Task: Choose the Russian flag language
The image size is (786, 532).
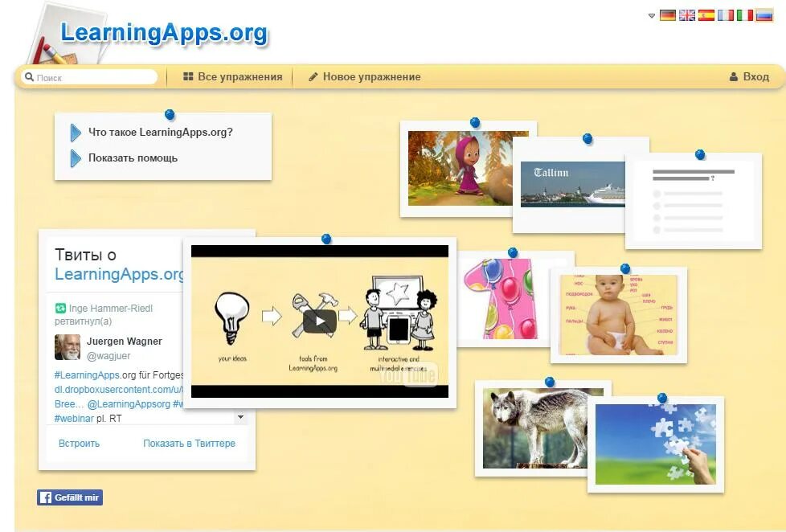Action: coord(764,15)
